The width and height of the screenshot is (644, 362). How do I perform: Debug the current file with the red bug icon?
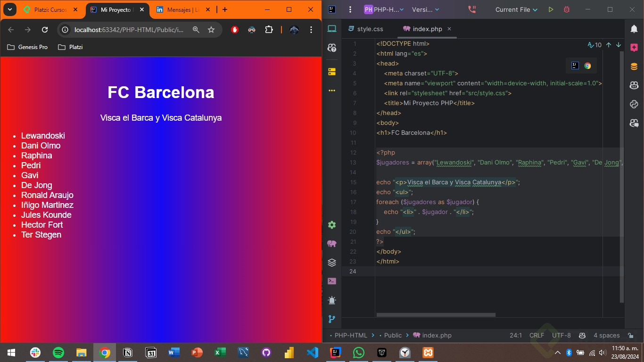click(567, 9)
